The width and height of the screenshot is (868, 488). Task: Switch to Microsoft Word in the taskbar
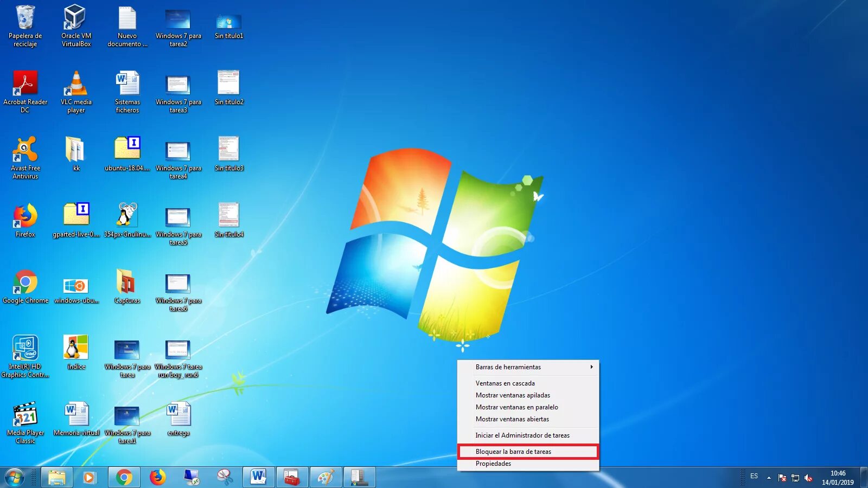(x=258, y=477)
